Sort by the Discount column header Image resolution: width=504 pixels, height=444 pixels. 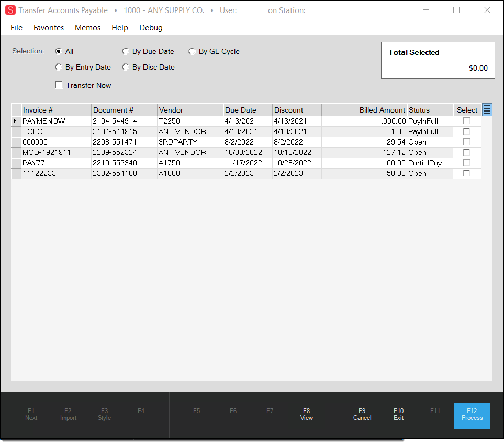click(297, 110)
